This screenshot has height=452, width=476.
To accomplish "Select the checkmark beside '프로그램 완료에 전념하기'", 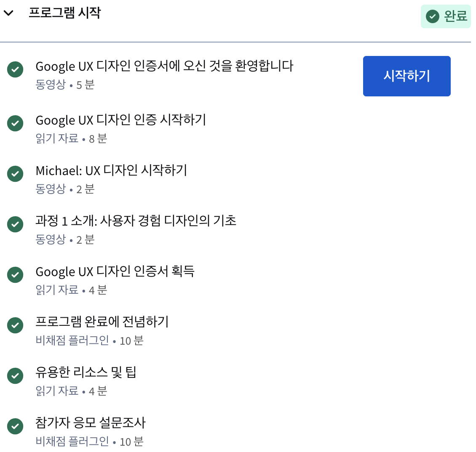I will pyautogui.click(x=15, y=325).
